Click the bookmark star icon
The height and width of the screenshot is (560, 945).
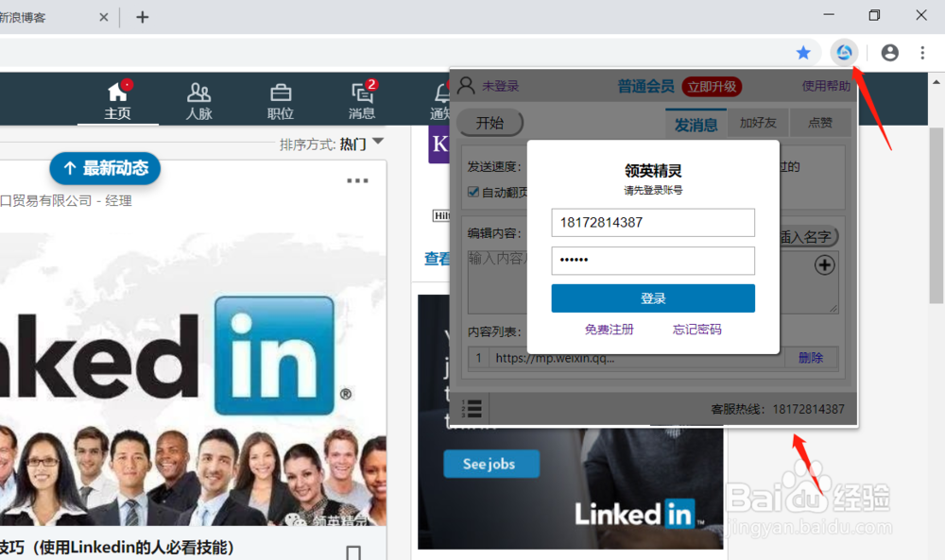[x=802, y=53]
